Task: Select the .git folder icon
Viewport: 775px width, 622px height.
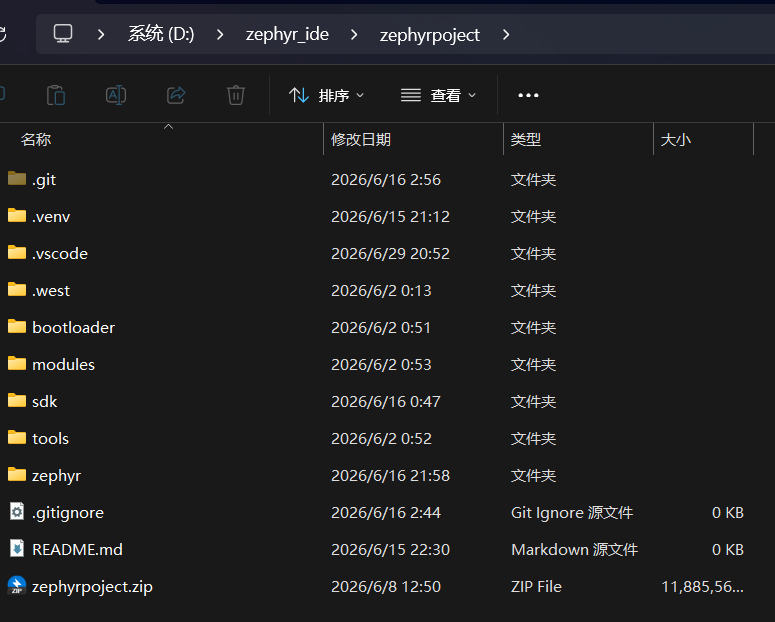Action: click(17, 178)
